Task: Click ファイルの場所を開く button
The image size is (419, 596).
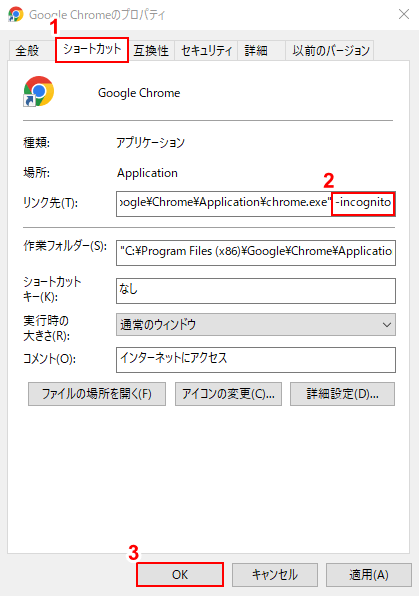Action: tap(97, 394)
